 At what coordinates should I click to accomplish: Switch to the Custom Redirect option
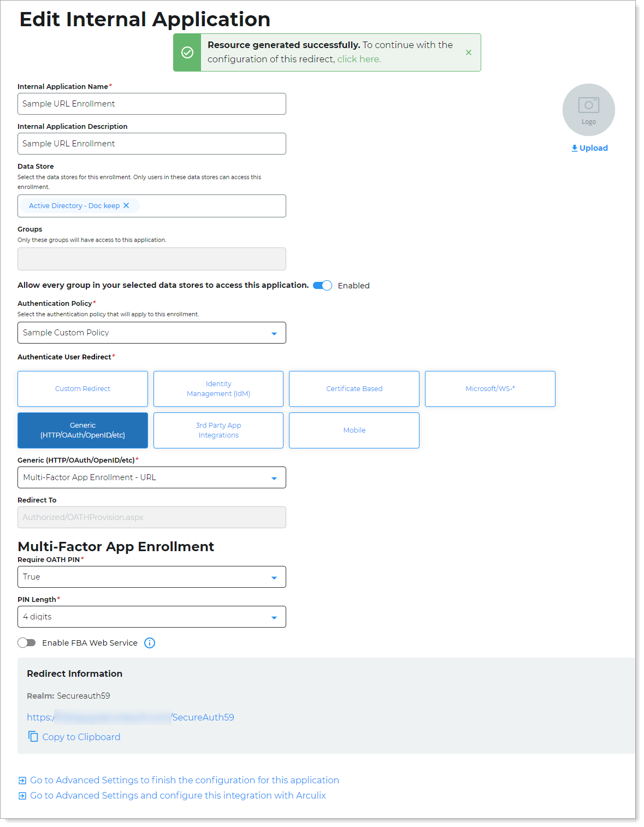(x=82, y=388)
